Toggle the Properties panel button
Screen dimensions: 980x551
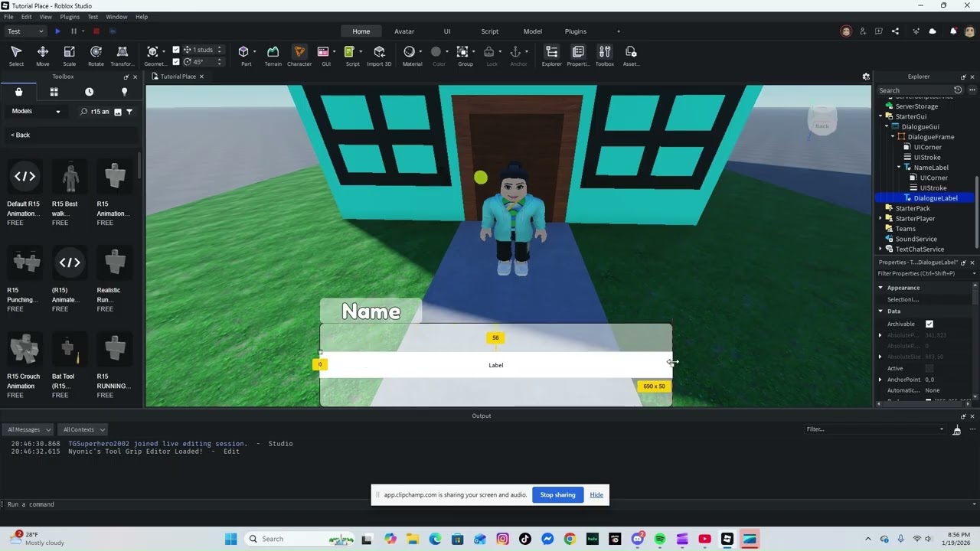tap(578, 55)
